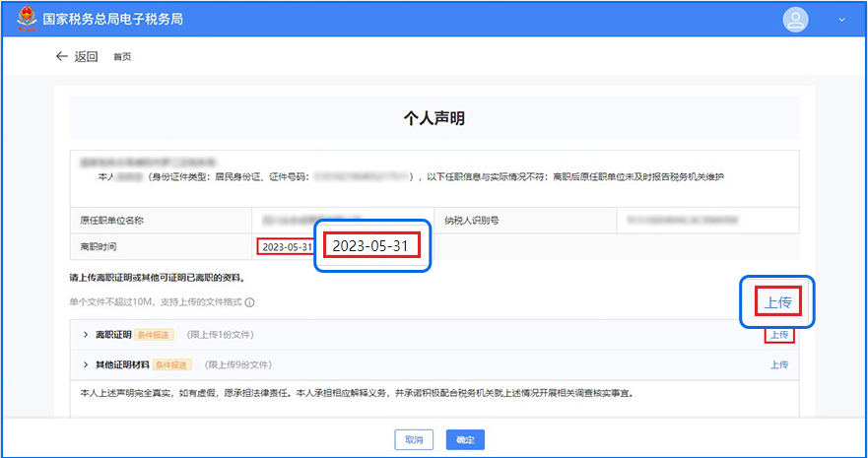This screenshot has height=458, width=868.
Task: Click the 条件报送 tag beside 离职证明
Action: tap(156, 335)
